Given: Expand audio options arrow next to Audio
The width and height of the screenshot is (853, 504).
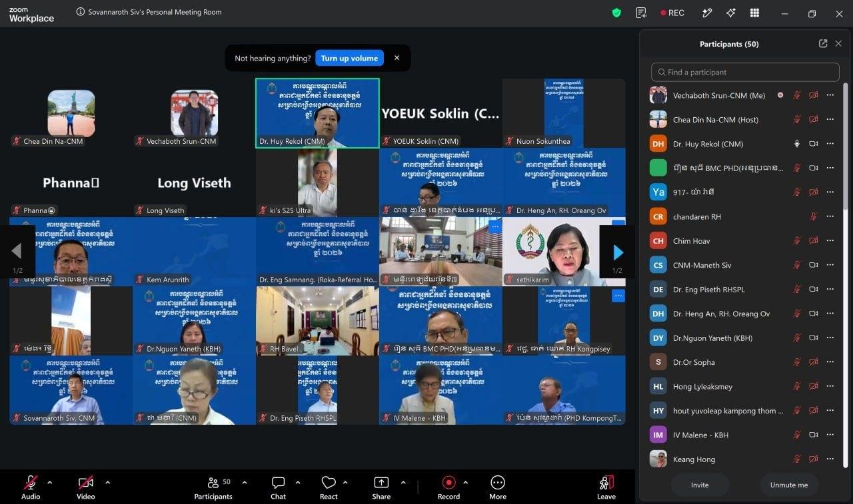Looking at the screenshot, I should point(49,483).
